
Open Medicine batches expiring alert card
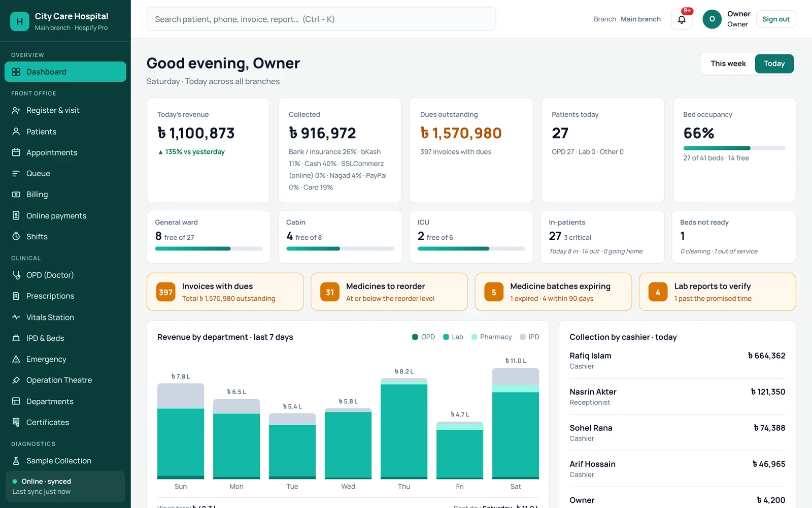tap(553, 292)
